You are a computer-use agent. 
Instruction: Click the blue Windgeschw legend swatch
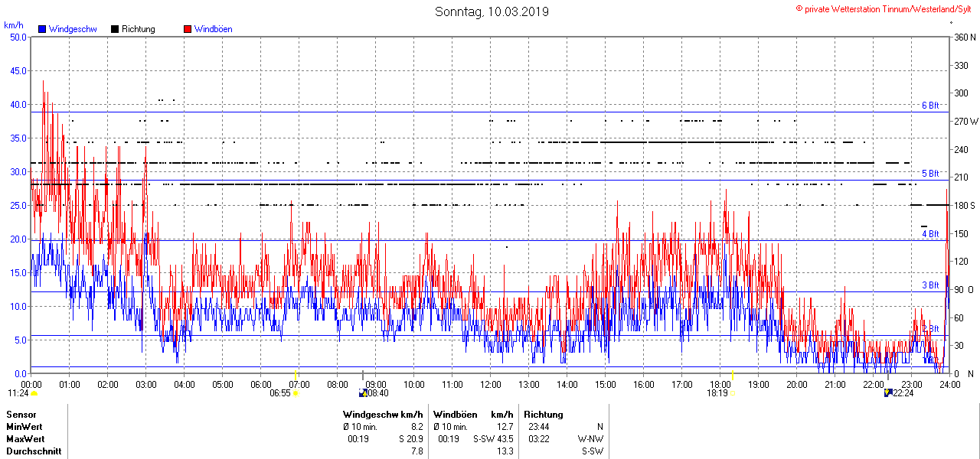click(x=41, y=29)
